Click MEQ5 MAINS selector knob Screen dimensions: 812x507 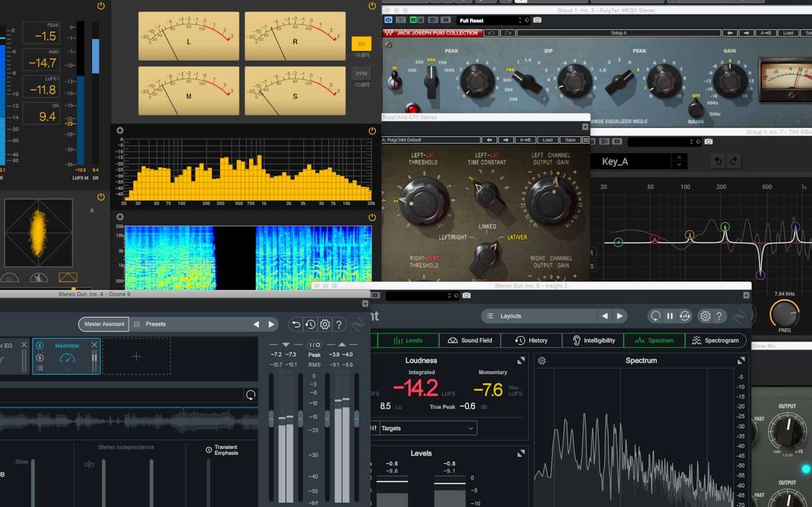click(696, 109)
